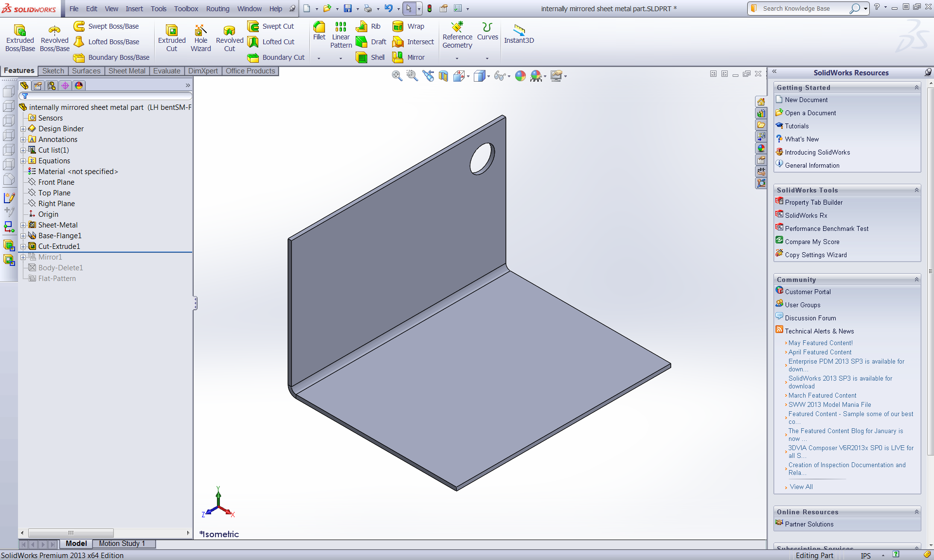Expand the Design Binder tree node
934x560 pixels.
point(23,129)
